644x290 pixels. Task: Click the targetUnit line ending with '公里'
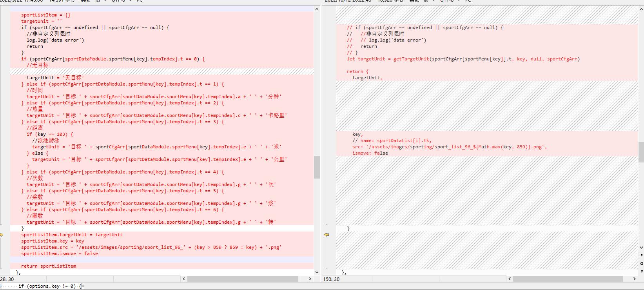pos(160,159)
